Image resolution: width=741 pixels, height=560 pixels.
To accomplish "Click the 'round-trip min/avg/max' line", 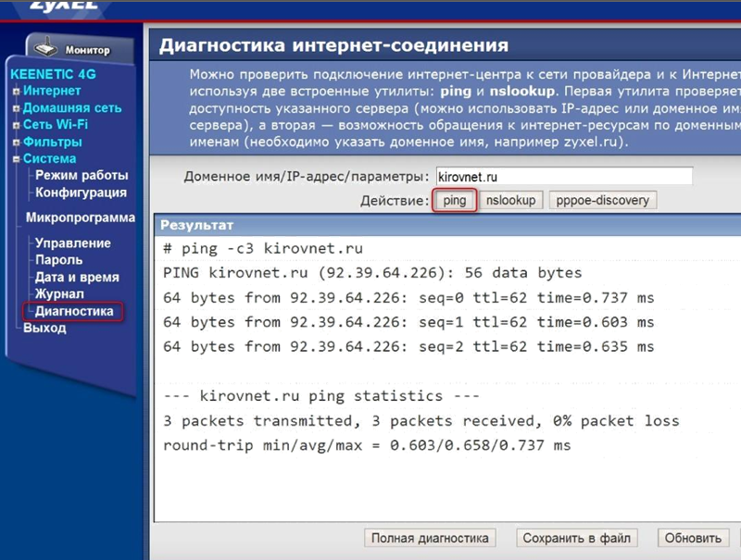I will (x=367, y=445).
